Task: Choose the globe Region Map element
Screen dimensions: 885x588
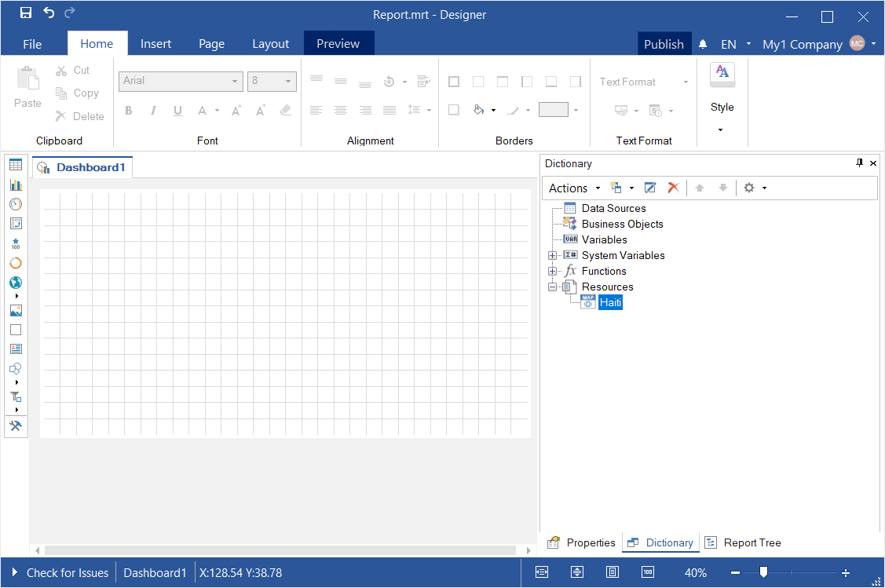Action: [16, 283]
